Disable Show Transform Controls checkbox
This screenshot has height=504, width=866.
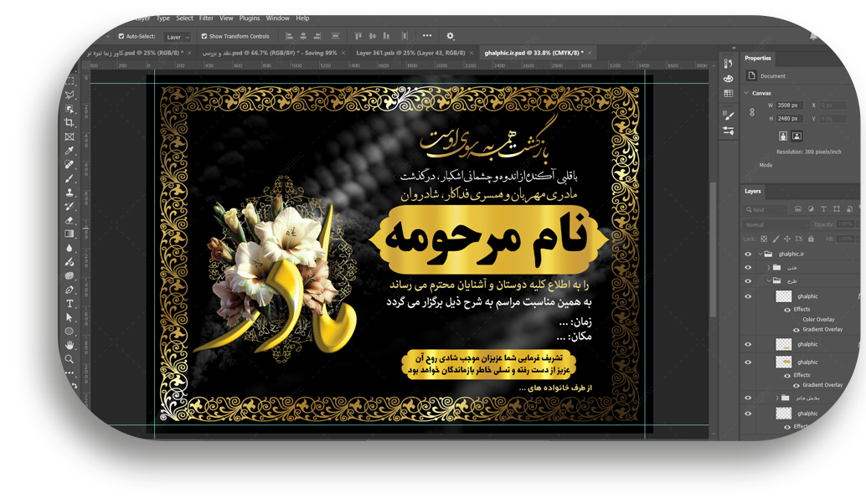204,36
